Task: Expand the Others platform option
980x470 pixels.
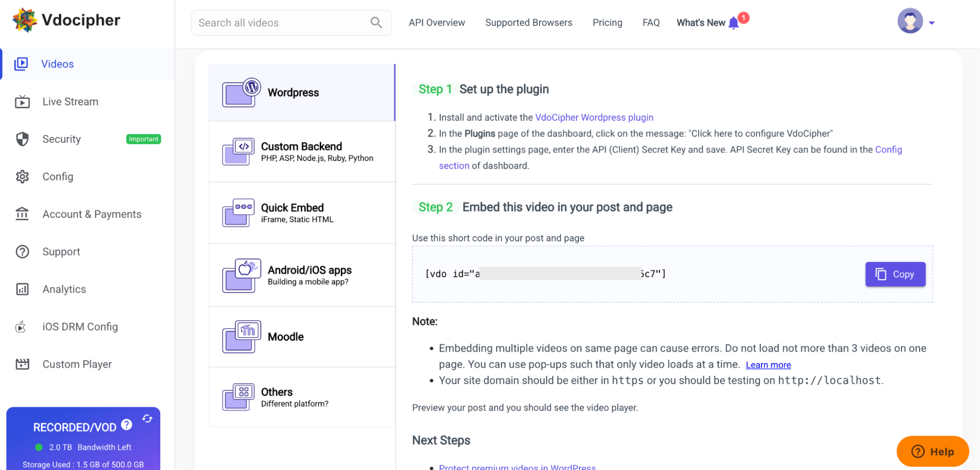Action: [302, 396]
